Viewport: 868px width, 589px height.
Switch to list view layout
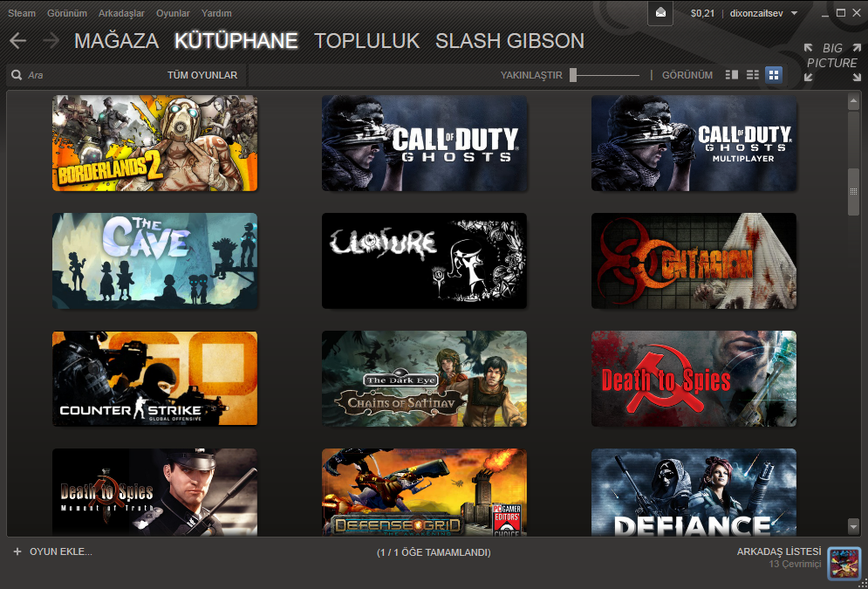click(x=753, y=75)
